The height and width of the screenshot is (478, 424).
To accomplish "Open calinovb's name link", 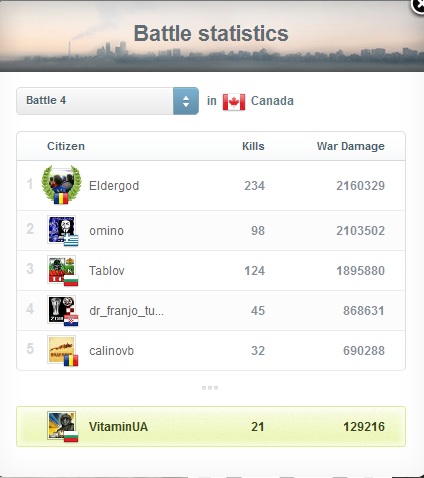I will pos(111,350).
